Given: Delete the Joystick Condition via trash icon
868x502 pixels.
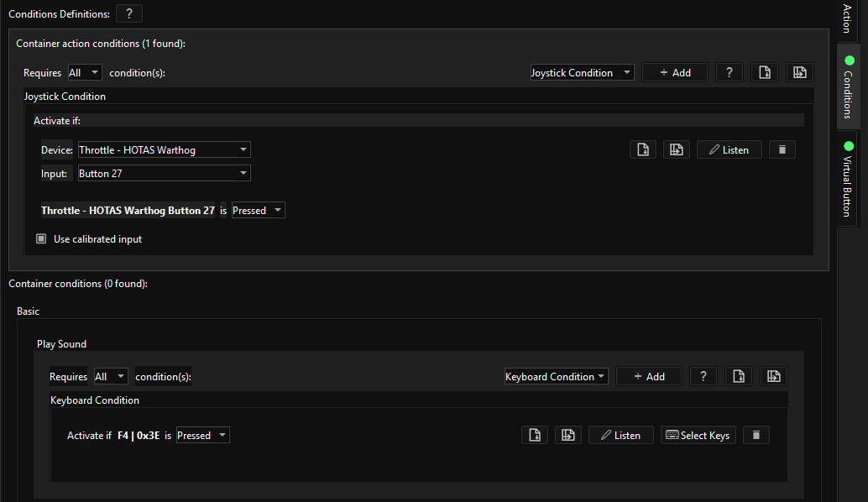Looking at the screenshot, I should 782,149.
